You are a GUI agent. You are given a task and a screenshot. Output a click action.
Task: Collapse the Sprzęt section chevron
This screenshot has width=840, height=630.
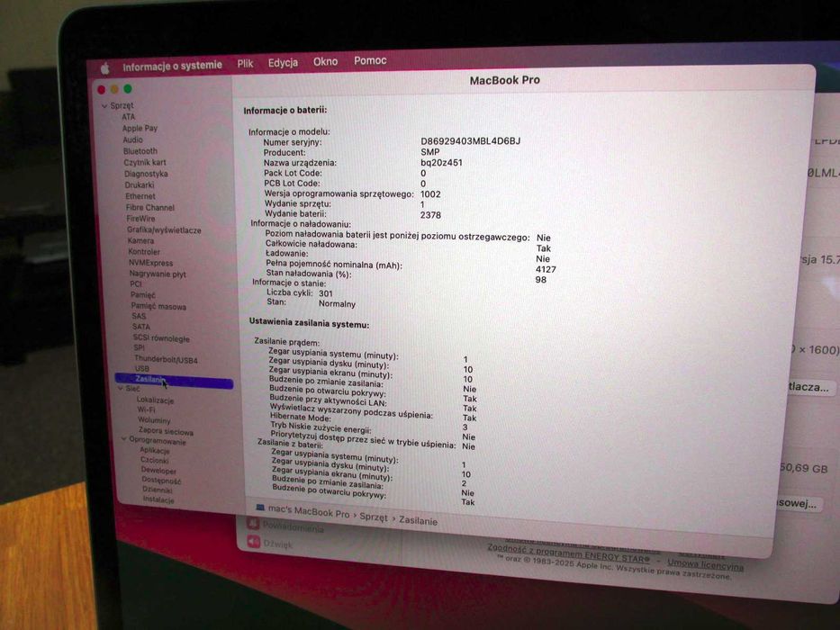click(x=104, y=106)
